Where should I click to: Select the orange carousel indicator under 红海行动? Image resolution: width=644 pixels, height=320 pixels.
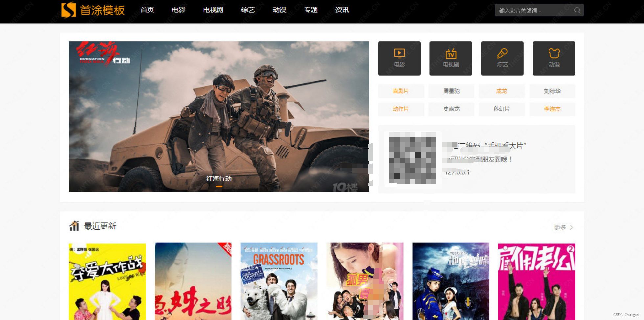pos(219,186)
